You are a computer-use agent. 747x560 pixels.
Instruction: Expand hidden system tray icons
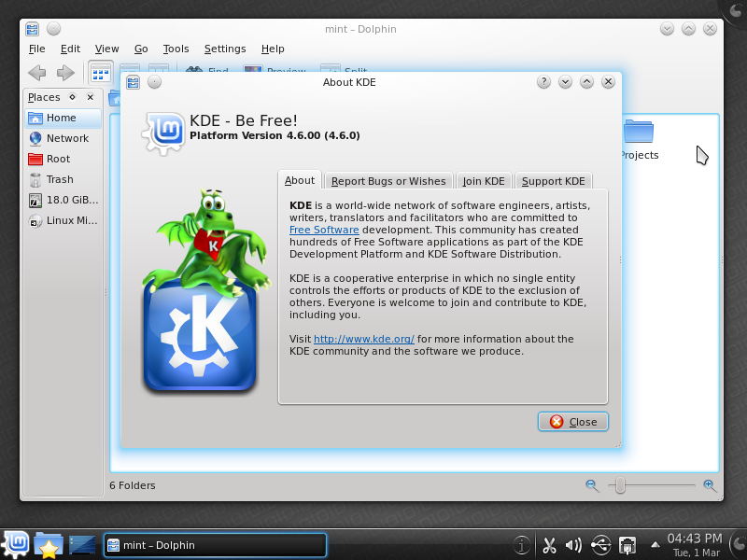(654, 542)
